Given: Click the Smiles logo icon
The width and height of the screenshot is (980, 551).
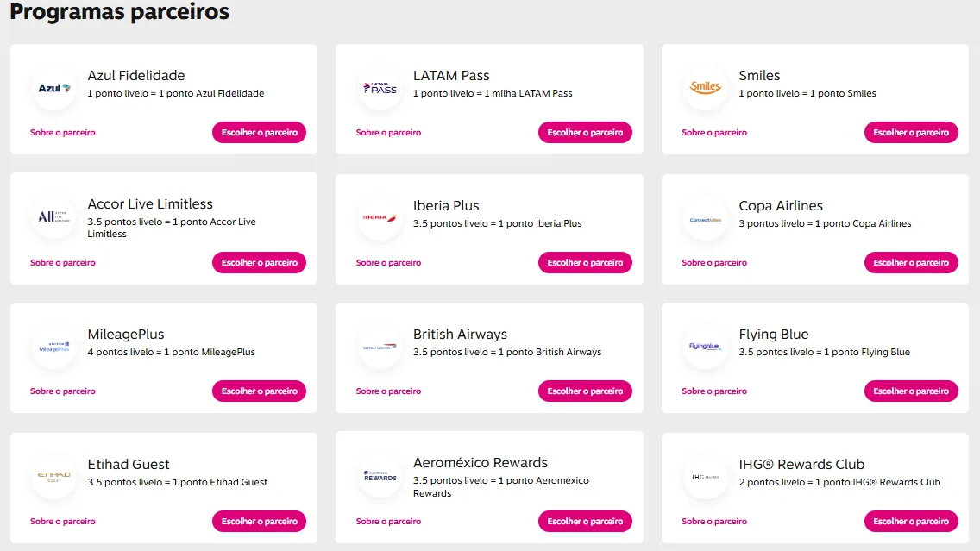Looking at the screenshot, I should [x=705, y=88].
